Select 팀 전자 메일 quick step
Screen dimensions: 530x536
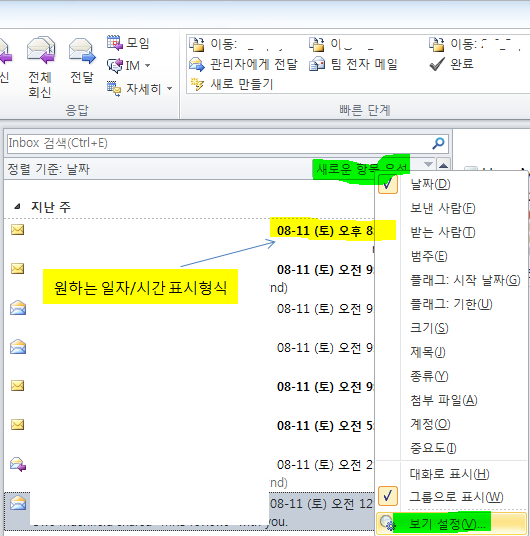coord(353,64)
